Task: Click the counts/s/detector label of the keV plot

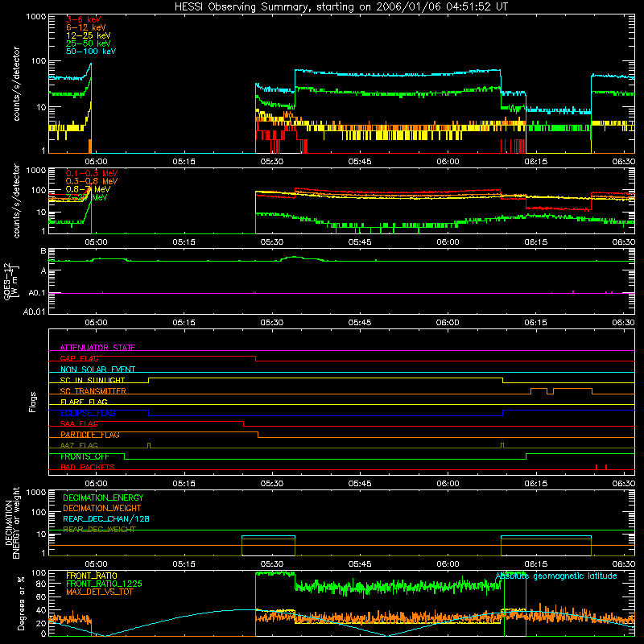Action: [16, 84]
